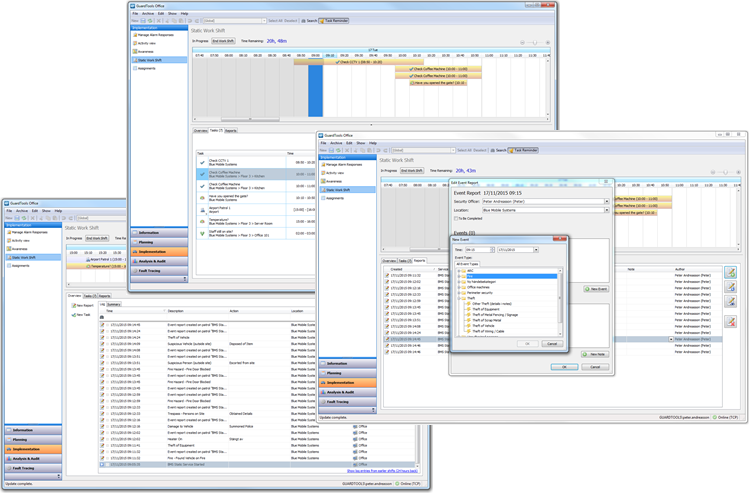749x493 pixels.
Task: Select the All Event Types tab
Action: (467, 264)
